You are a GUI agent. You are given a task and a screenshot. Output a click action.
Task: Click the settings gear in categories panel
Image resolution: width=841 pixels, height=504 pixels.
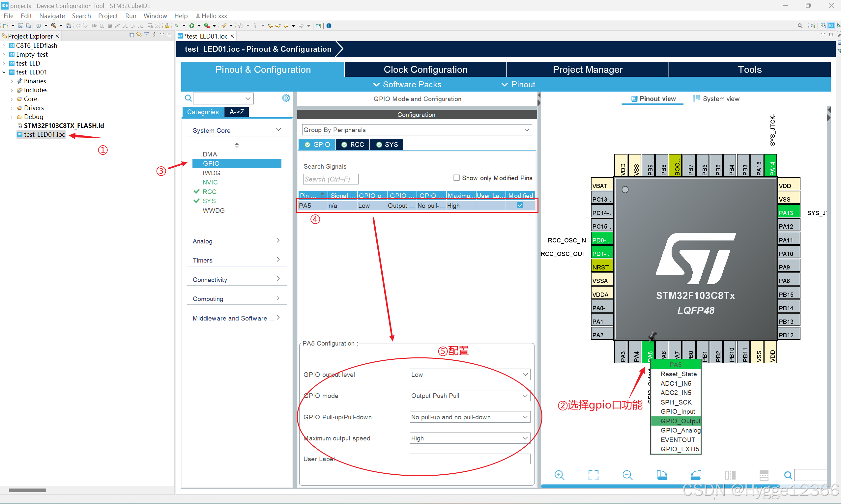click(286, 98)
